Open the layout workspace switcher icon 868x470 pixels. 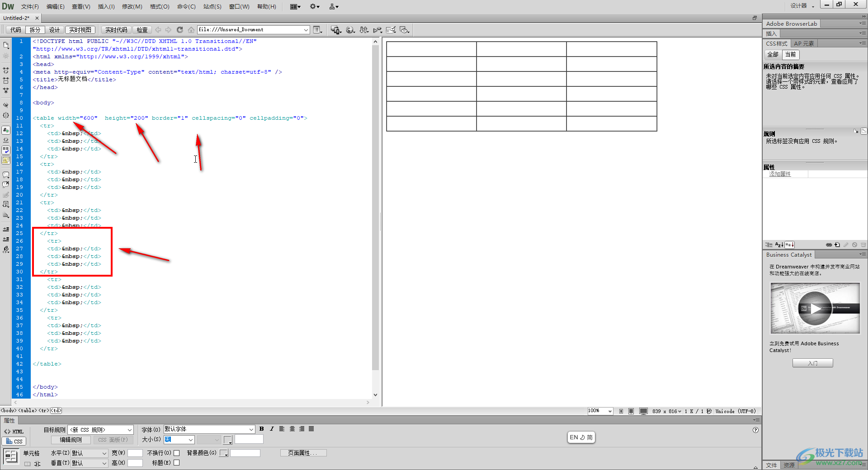pyautogui.click(x=295, y=6)
